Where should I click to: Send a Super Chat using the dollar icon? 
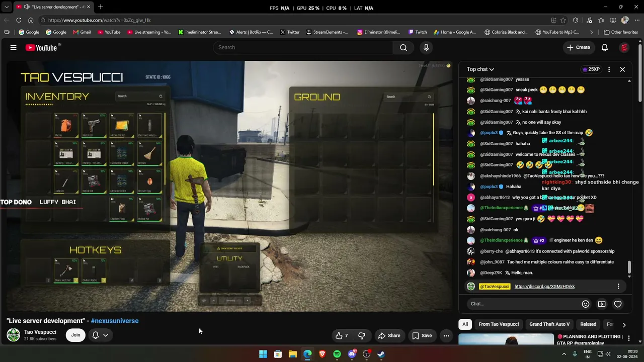click(602, 304)
